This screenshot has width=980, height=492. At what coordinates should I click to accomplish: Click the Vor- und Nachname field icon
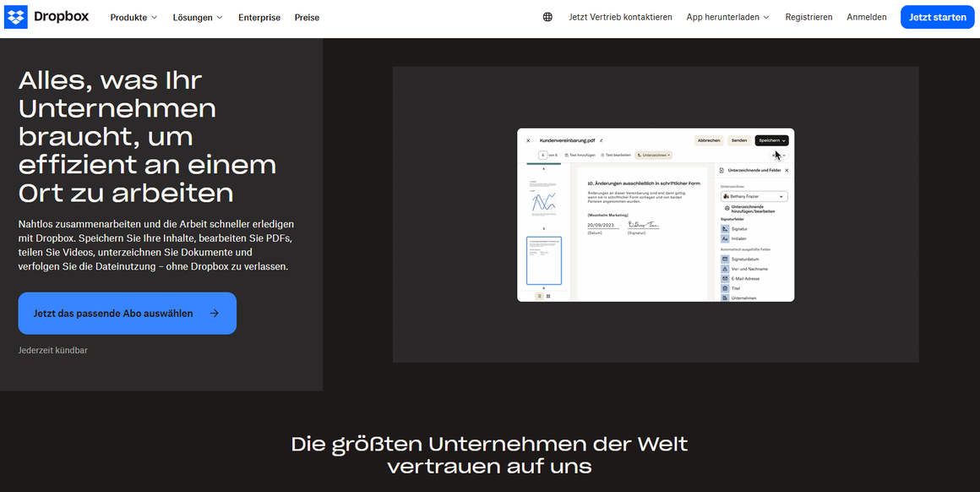(724, 269)
